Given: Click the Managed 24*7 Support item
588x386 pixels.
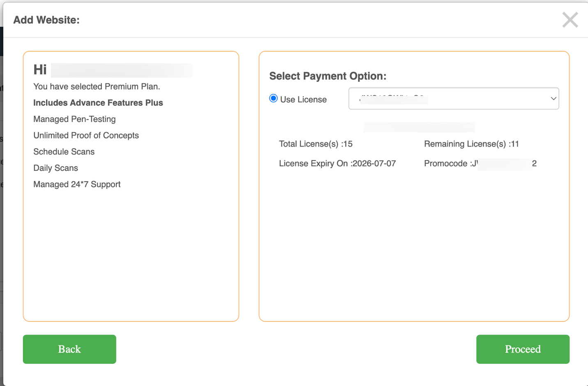Looking at the screenshot, I should tap(77, 184).
